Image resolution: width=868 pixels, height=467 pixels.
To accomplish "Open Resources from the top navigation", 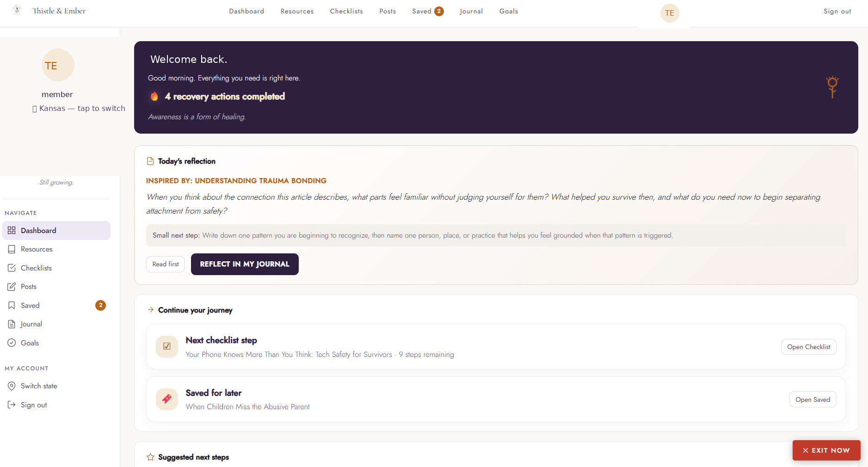I will pyautogui.click(x=297, y=11).
